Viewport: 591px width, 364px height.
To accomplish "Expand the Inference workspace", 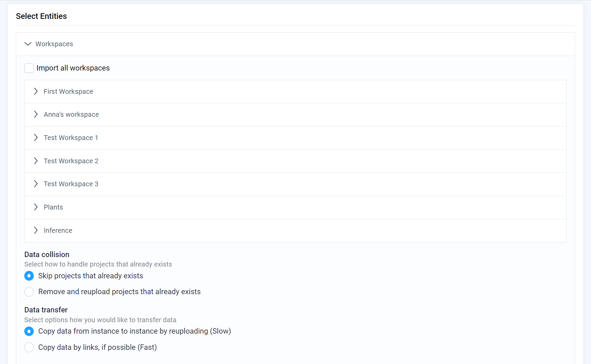I will (x=36, y=230).
